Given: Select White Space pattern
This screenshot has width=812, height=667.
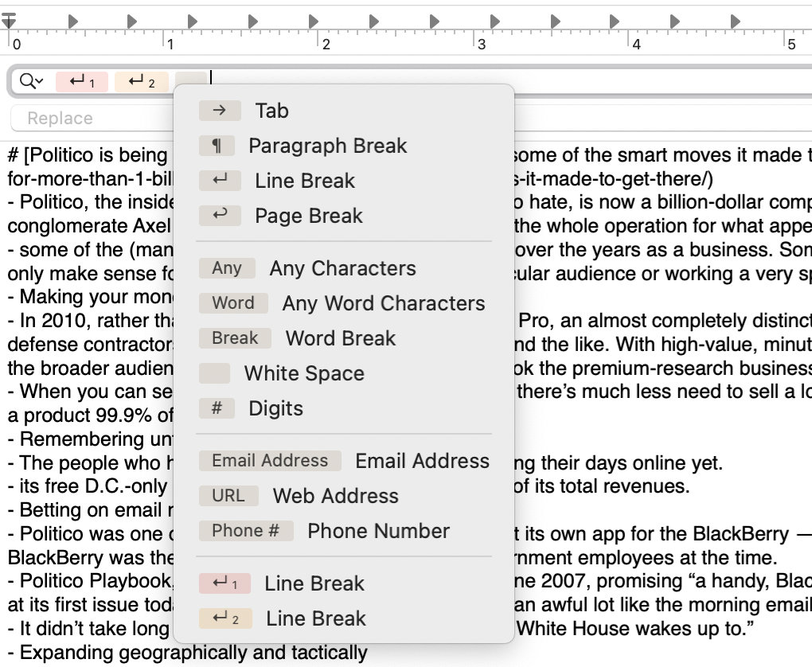Looking at the screenshot, I should 303,373.
